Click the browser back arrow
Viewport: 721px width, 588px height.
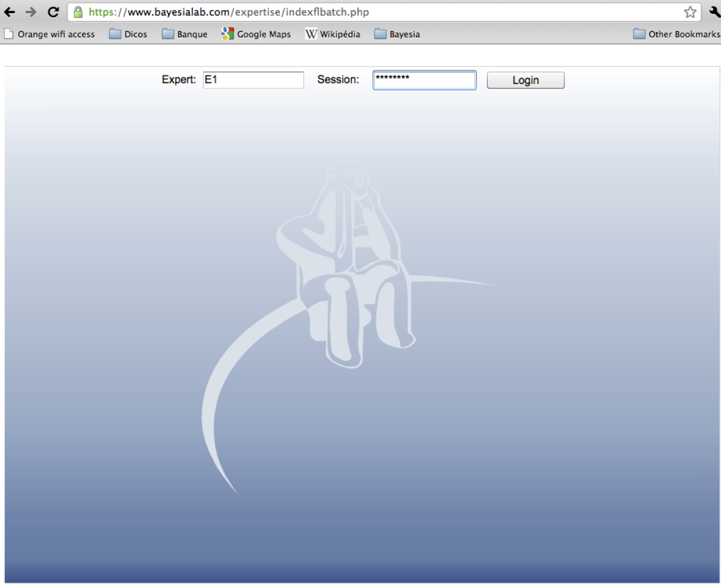tap(10, 12)
